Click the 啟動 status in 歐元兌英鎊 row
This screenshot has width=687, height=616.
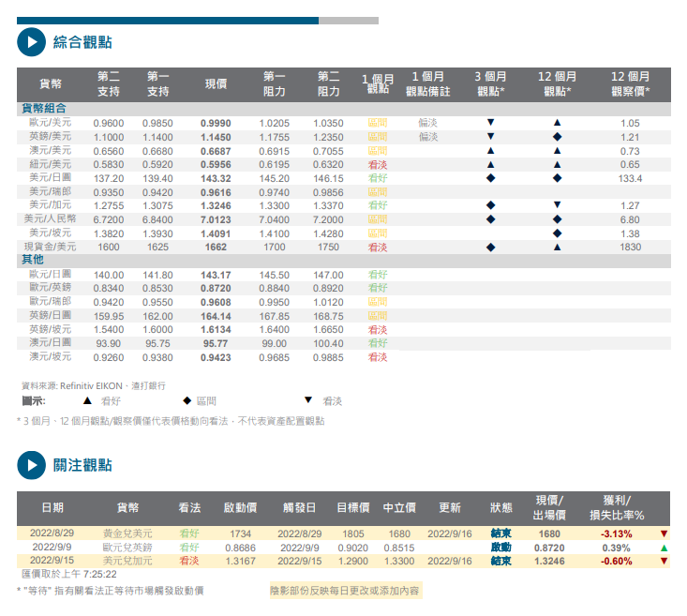[500, 548]
